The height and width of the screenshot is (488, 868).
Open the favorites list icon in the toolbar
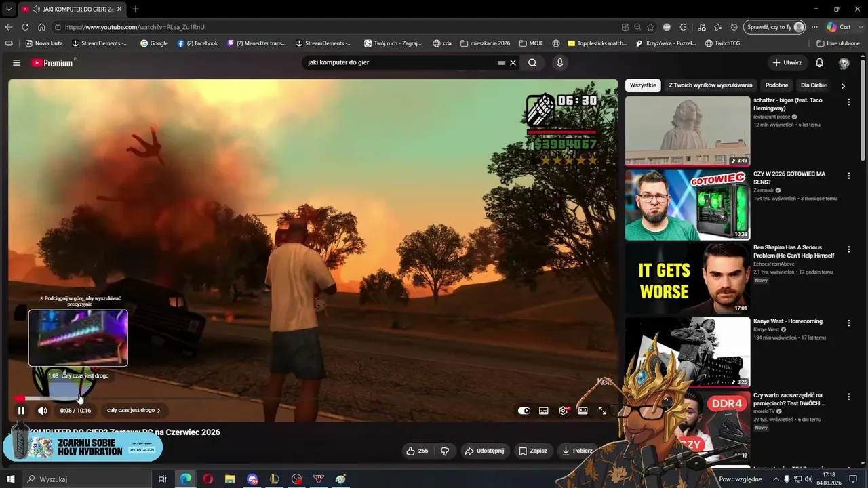pos(718,27)
